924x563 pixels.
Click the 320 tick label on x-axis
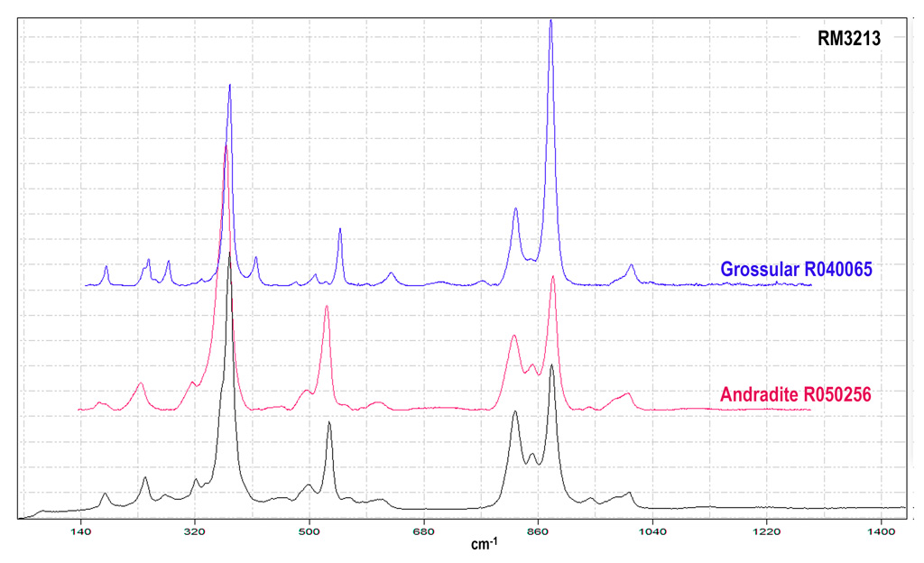[x=196, y=531]
